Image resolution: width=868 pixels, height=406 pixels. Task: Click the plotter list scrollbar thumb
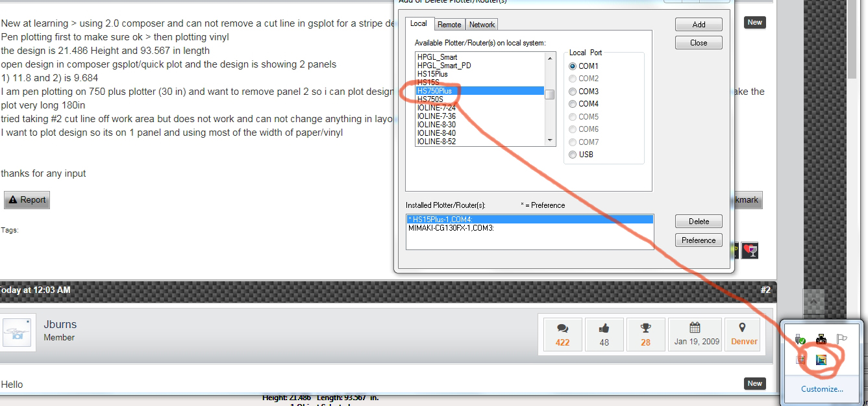pyautogui.click(x=549, y=95)
